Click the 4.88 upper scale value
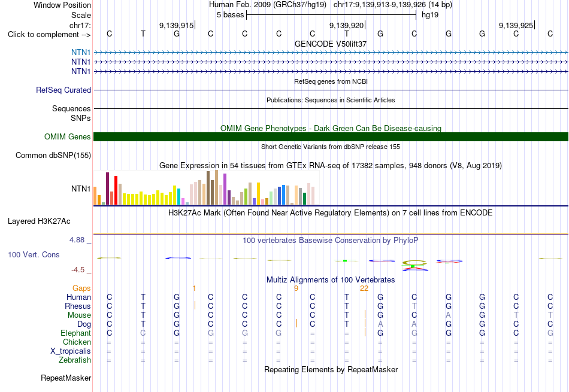 tap(77, 240)
